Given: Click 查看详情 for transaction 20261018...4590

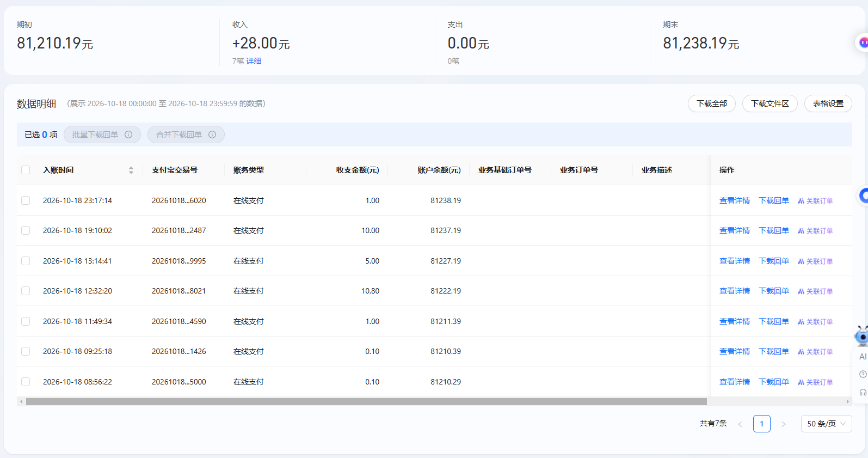Looking at the screenshot, I should [x=735, y=321].
